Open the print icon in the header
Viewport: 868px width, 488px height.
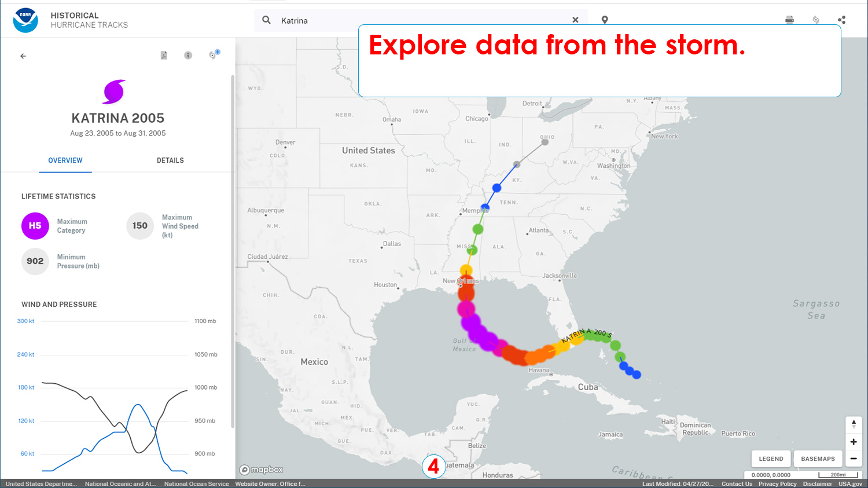[789, 19]
